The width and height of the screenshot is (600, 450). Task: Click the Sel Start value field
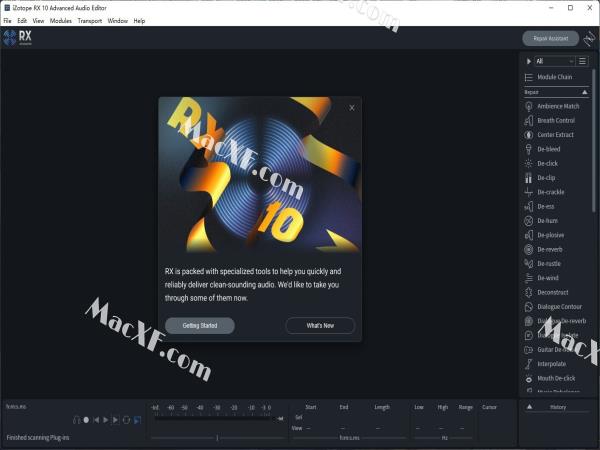pyautogui.click(x=311, y=417)
